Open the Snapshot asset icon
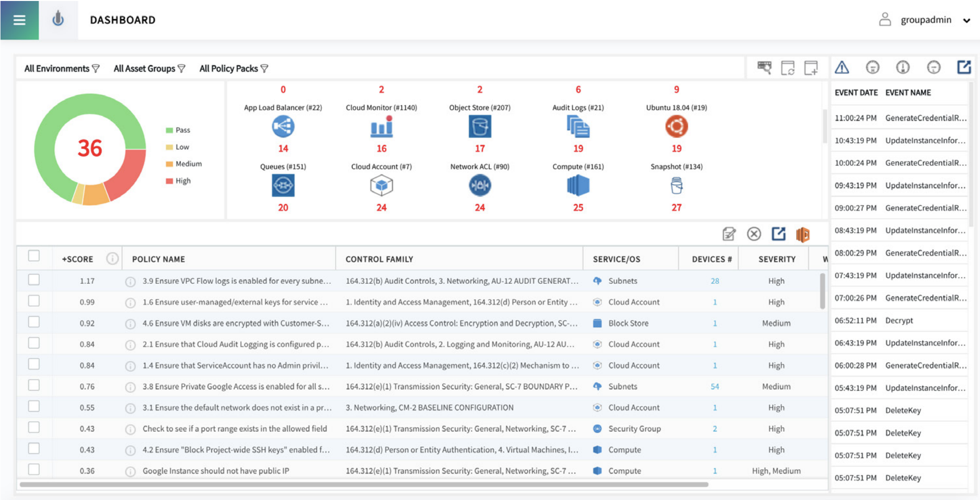 pyautogui.click(x=676, y=186)
